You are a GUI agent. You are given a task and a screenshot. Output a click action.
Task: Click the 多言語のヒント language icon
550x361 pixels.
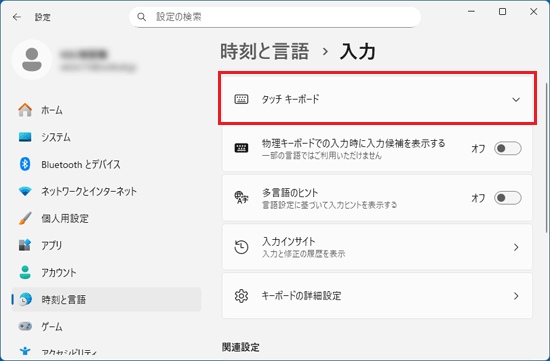click(x=241, y=198)
